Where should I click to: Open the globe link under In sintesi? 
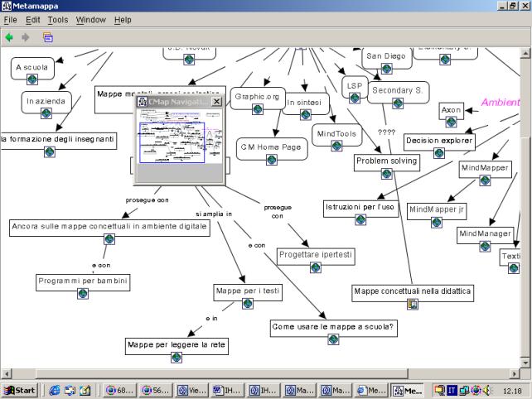[x=305, y=114]
